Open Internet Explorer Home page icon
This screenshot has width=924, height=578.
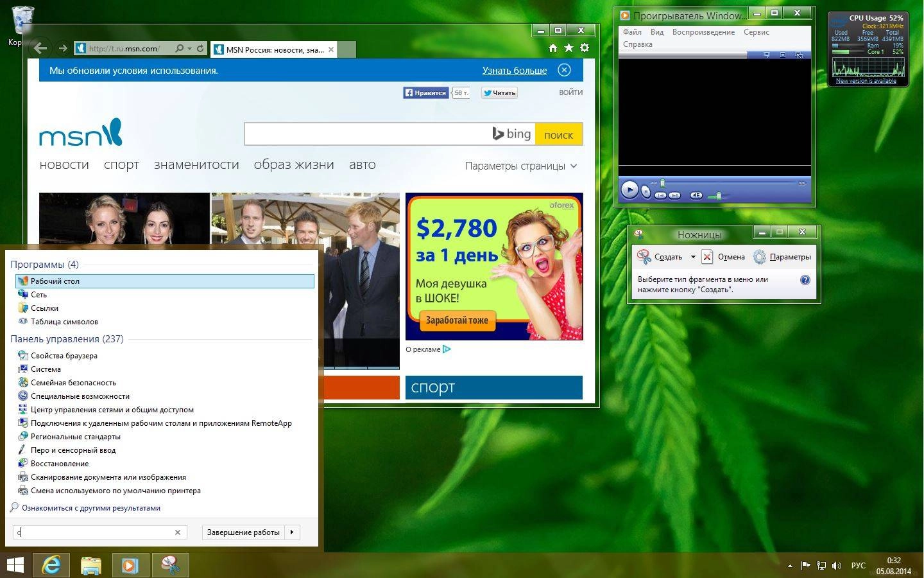pyautogui.click(x=552, y=48)
